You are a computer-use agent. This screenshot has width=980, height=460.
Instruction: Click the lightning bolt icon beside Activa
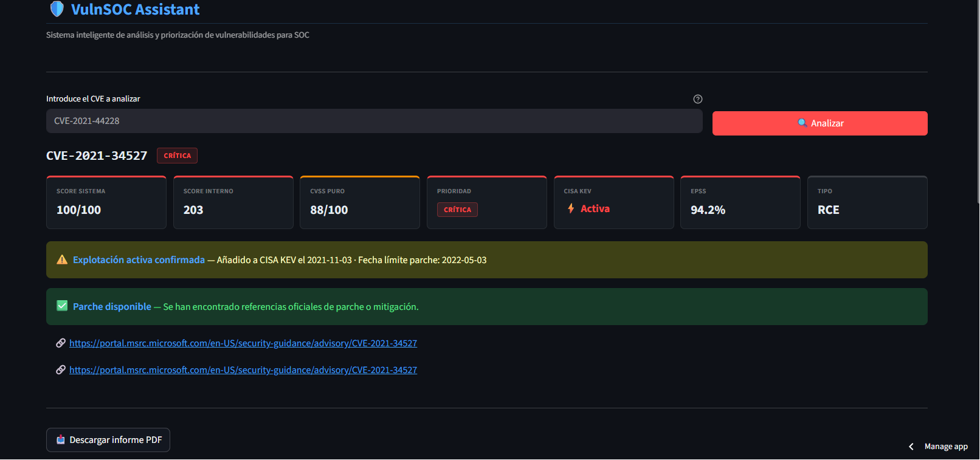[x=571, y=208]
